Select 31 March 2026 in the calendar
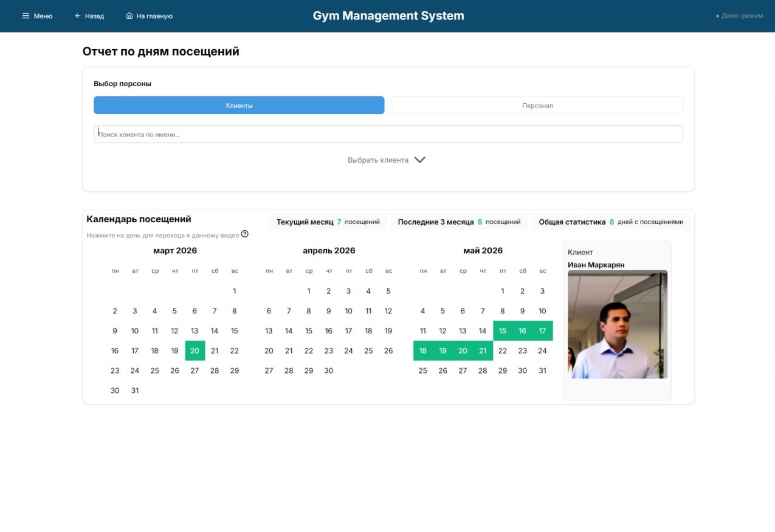Viewport: 775px width, 532px height. 135,390
